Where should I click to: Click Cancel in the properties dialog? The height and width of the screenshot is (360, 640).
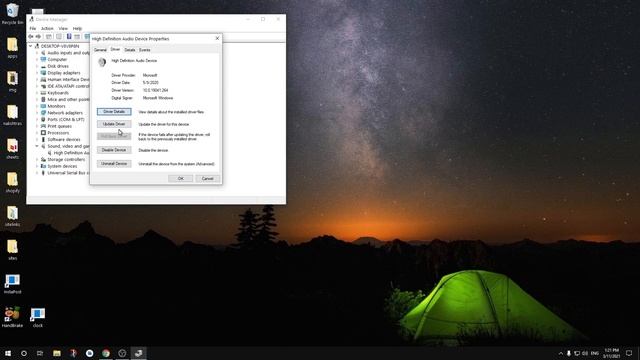point(207,178)
